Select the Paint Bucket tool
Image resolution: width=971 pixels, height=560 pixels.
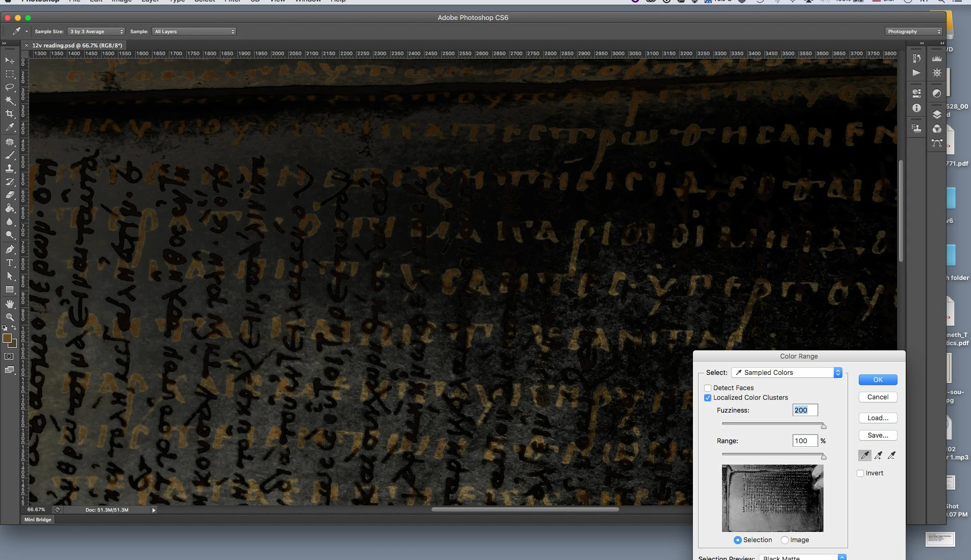coord(9,208)
